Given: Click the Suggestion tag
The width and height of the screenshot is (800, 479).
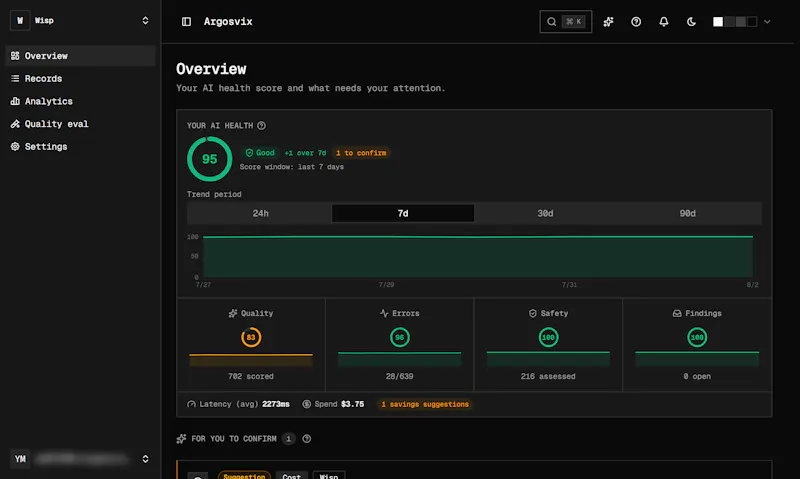Looking at the screenshot, I should (244, 475).
